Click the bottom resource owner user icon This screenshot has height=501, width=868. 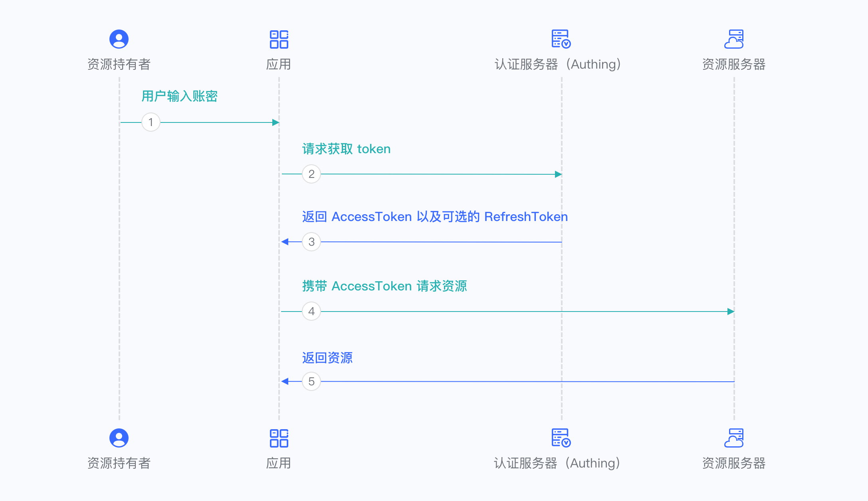pyautogui.click(x=119, y=438)
